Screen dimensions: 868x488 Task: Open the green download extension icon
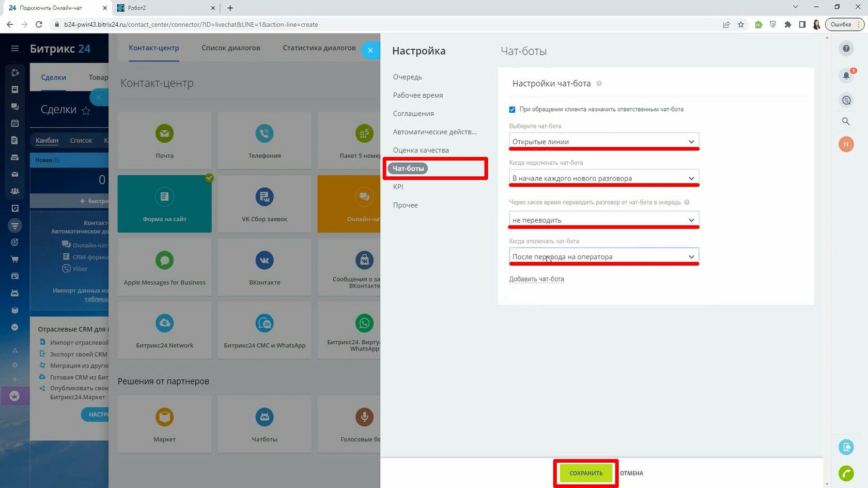(758, 24)
